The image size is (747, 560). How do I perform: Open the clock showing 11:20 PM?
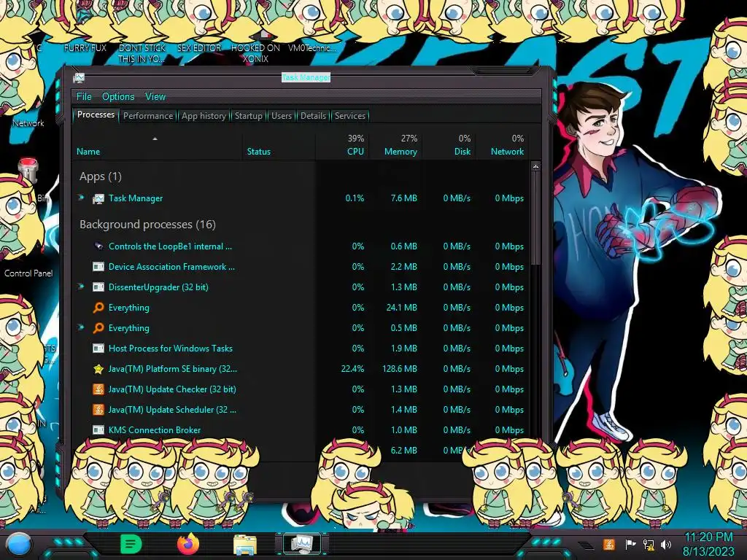tap(708, 544)
